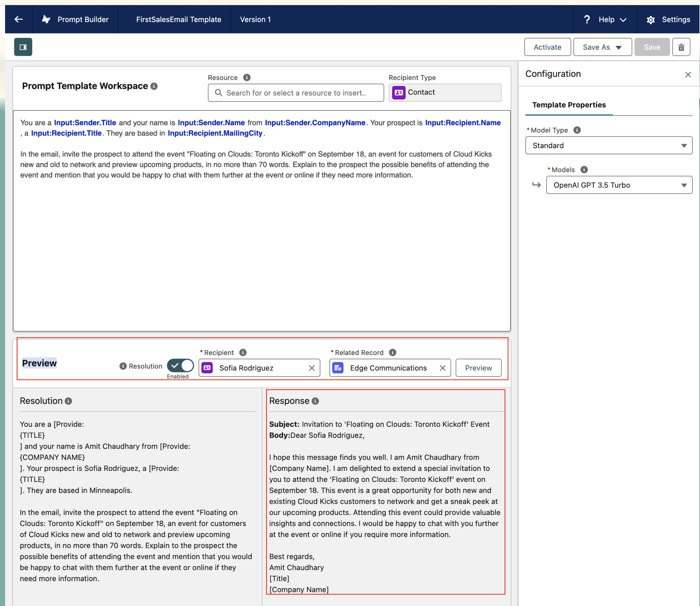The height and width of the screenshot is (606, 700).
Task: Open the Model Type dropdown showing Standard
Action: coord(608,145)
